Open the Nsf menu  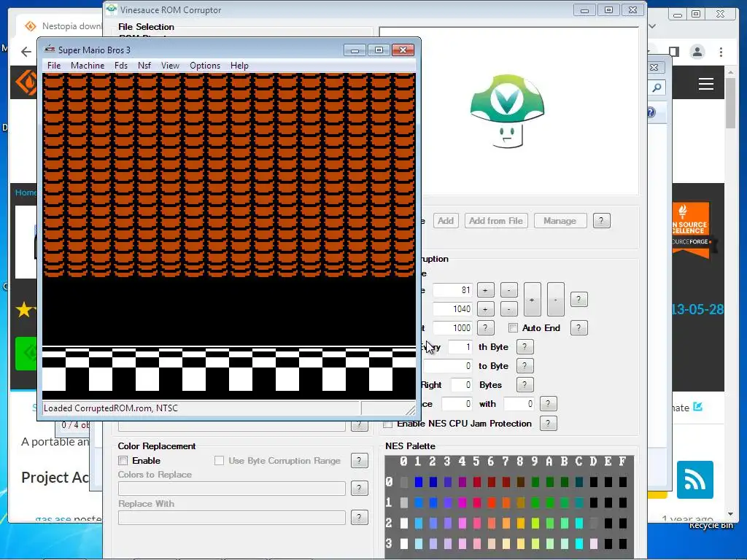144,65
